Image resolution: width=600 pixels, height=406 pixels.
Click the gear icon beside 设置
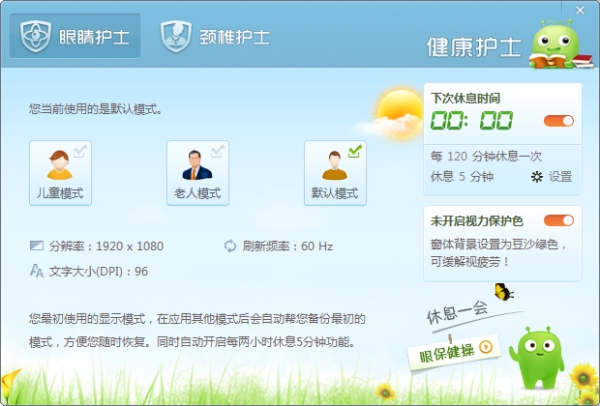point(537,177)
